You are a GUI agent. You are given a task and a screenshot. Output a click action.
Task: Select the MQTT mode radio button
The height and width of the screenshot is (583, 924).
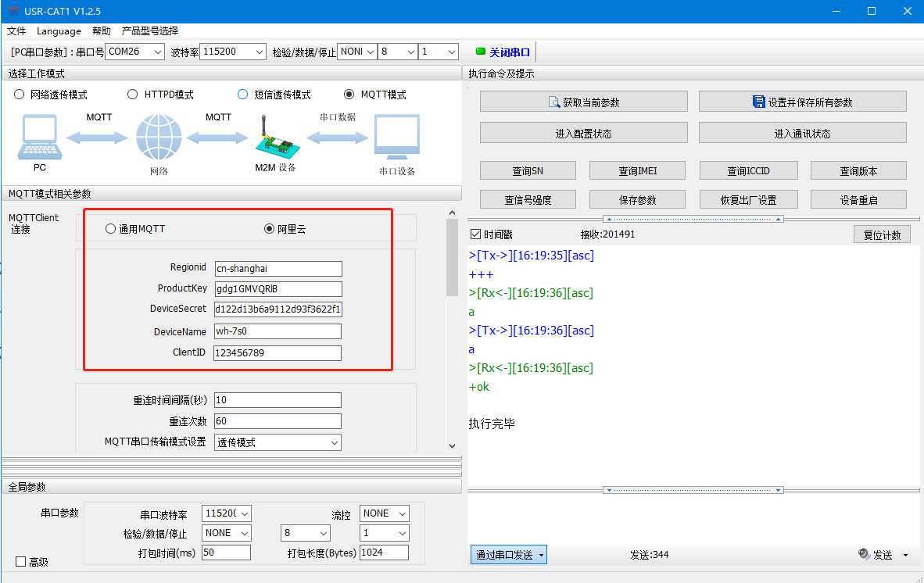coord(349,95)
